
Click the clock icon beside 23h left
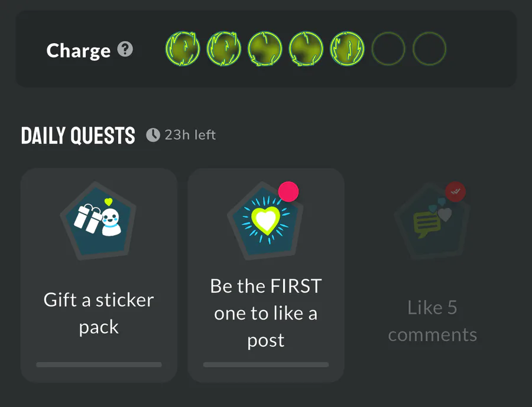click(153, 135)
